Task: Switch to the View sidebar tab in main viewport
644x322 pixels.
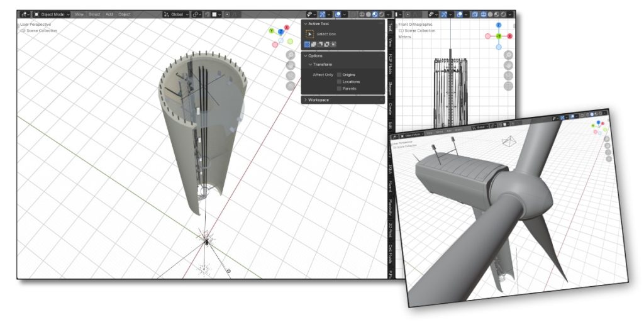Action: [x=390, y=43]
